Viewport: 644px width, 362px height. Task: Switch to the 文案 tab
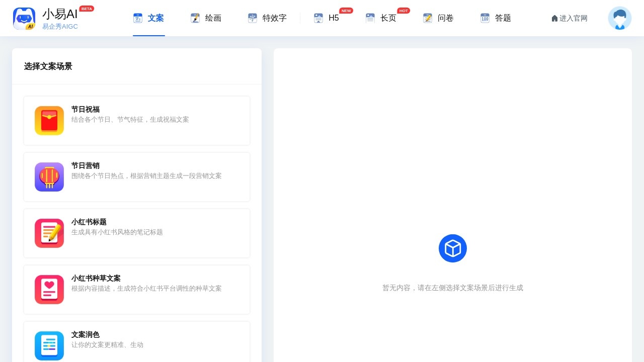tap(149, 18)
